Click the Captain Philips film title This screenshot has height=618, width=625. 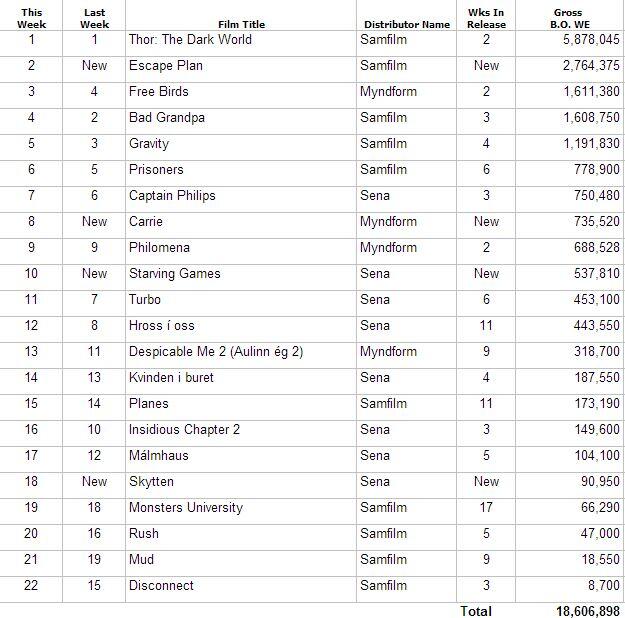pyautogui.click(x=172, y=196)
